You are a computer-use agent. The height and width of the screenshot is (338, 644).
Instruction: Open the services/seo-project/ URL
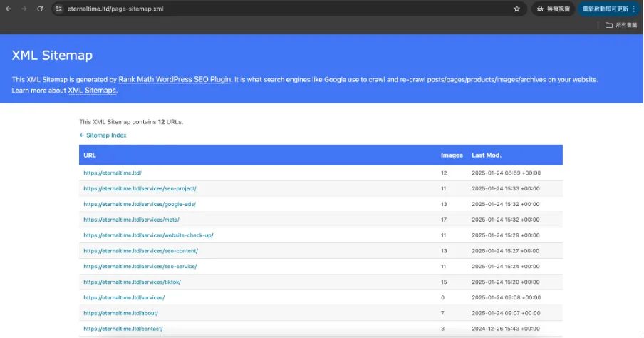[140, 189]
